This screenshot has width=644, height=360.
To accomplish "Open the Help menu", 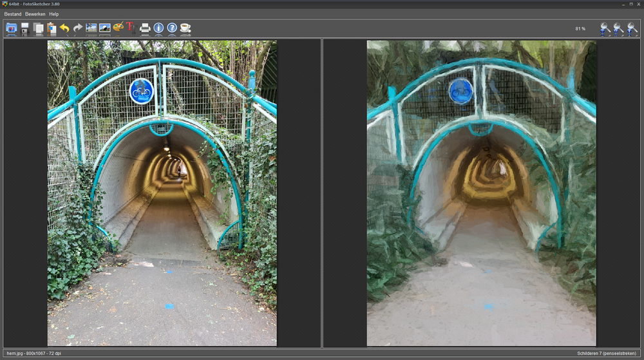I will point(54,14).
